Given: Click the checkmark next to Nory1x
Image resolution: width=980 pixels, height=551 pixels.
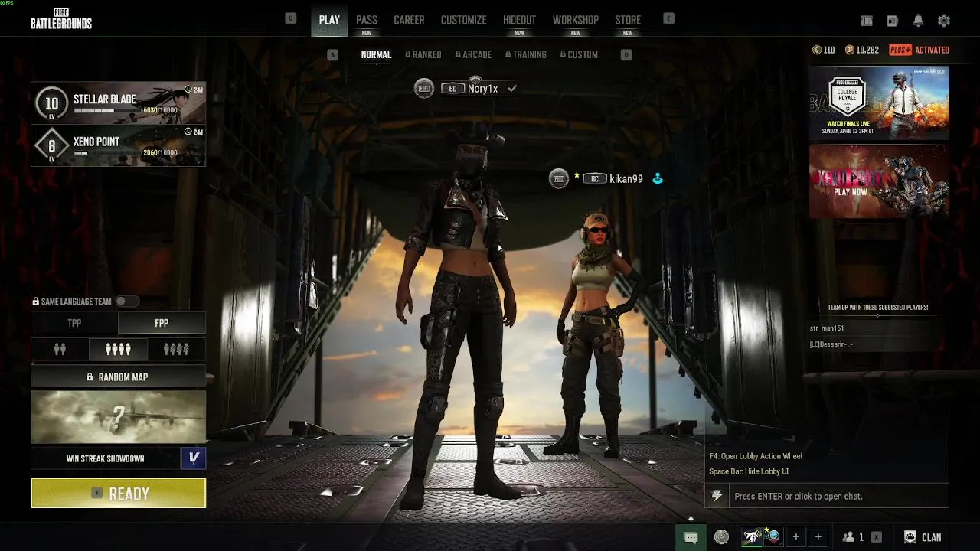Looking at the screenshot, I should pos(512,89).
